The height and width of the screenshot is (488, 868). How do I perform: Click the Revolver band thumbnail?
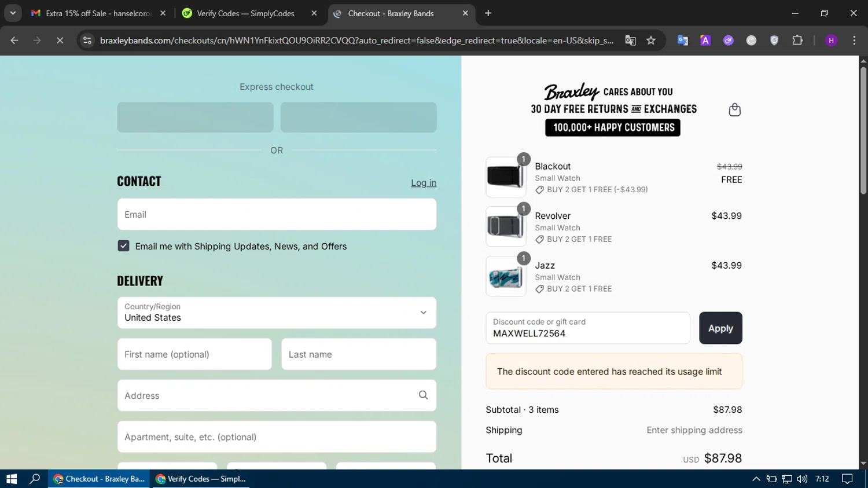point(506,226)
